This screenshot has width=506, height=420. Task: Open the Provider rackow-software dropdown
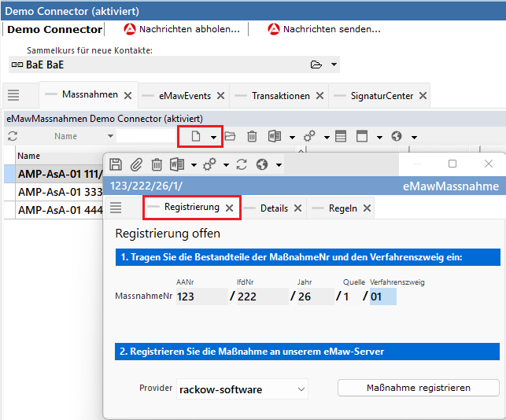point(301,389)
